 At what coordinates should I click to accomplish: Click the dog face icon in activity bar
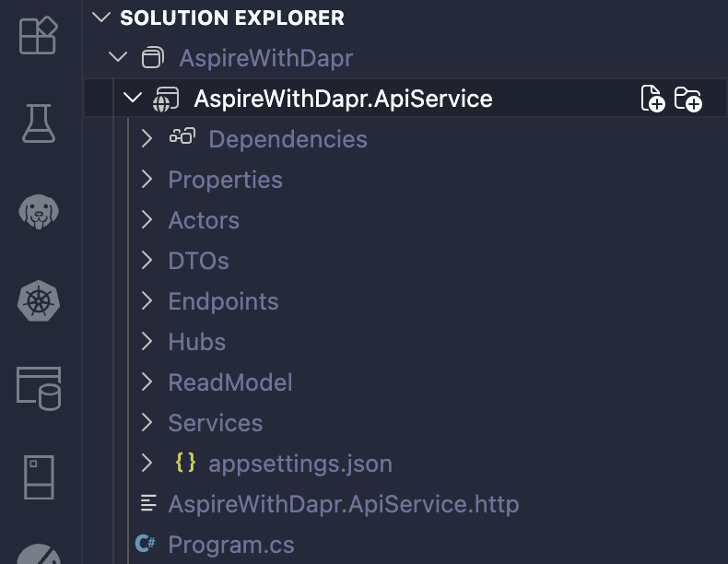pos(39,212)
